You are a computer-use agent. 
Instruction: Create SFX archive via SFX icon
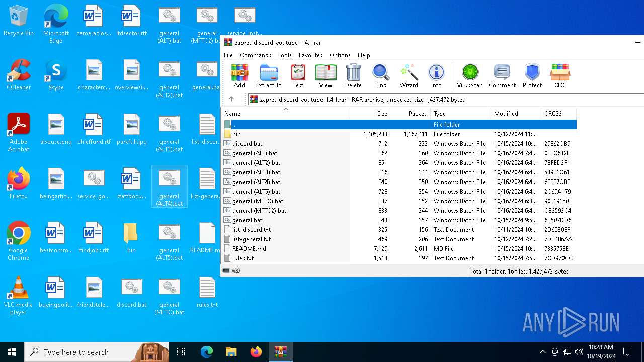(x=560, y=76)
